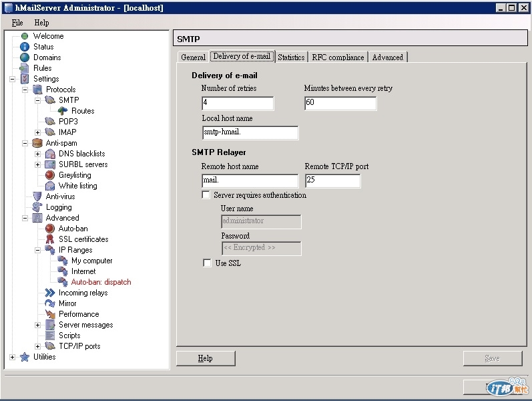The width and height of the screenshot is (532, 401).
Task: Open the File menu
Action: (x=17, y=23)
